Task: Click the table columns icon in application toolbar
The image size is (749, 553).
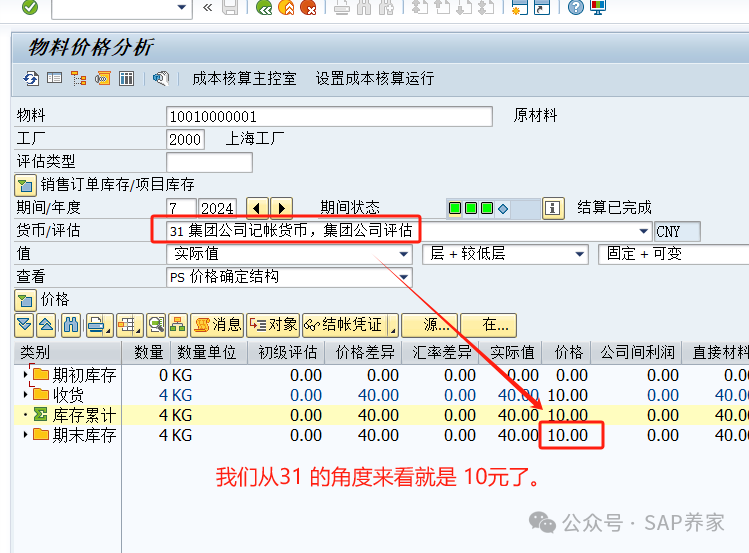Action: [126, 78]
